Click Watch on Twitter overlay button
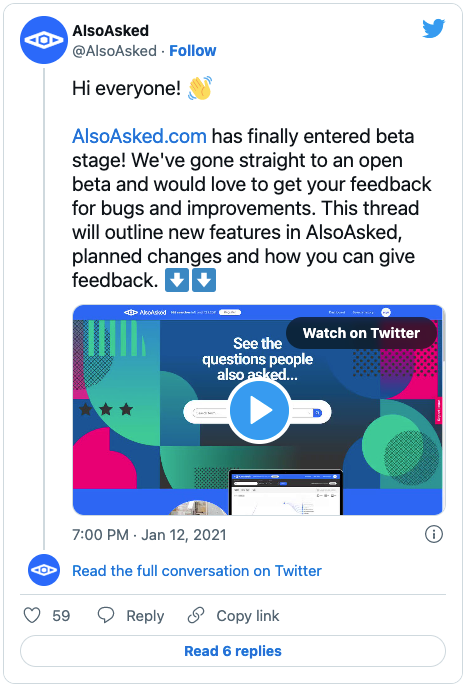 pos(361,333)
